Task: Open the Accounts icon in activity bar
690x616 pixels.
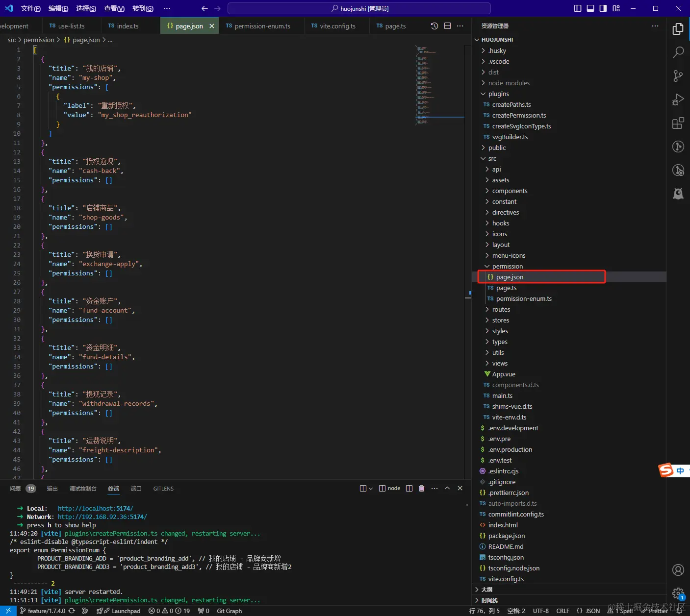Action: (678, 570)
